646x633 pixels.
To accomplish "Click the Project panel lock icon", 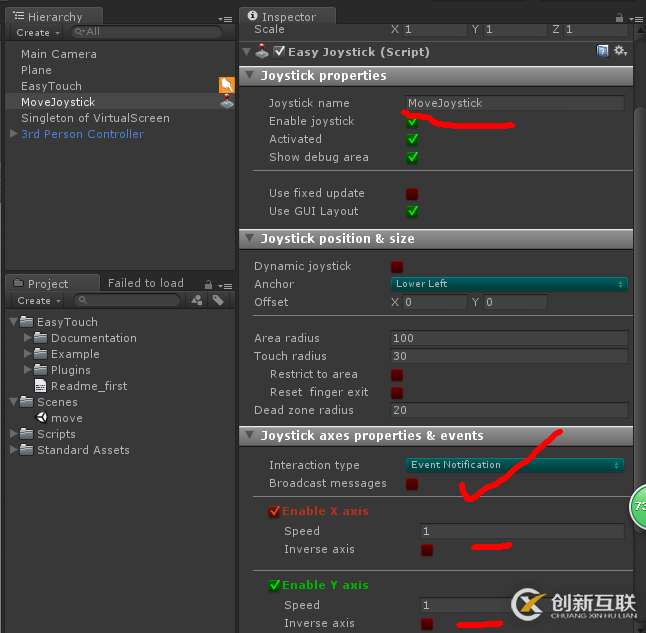I will 208,285.
